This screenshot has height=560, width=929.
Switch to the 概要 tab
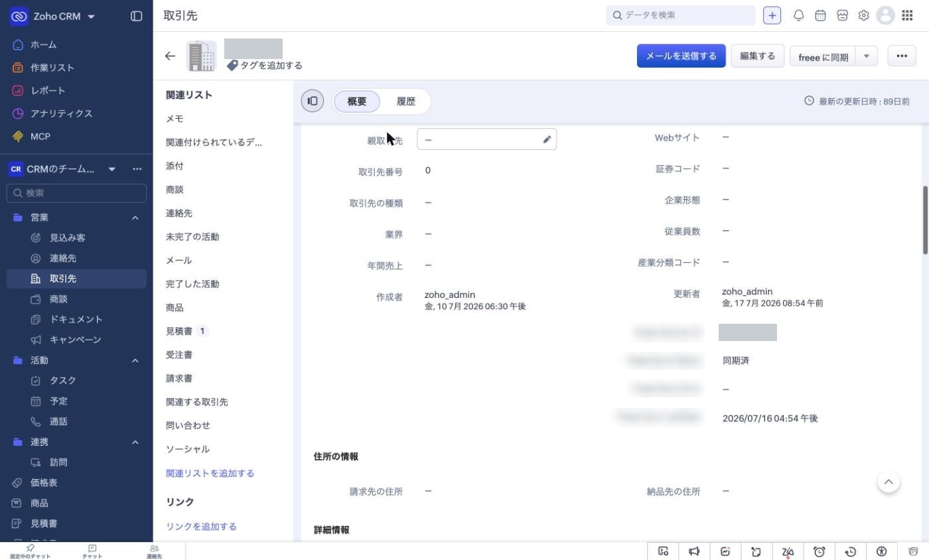tap(356, 102)
